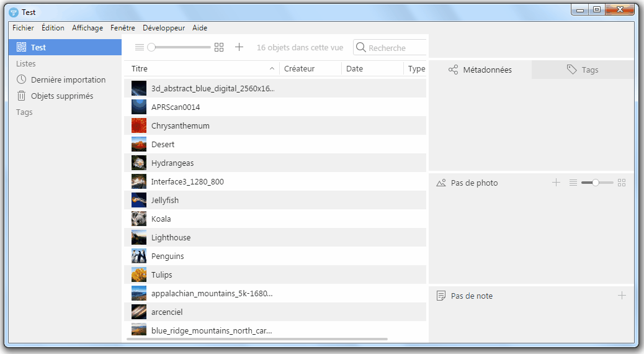
Task: Select the Penguins item title
Action: (168, 256)
